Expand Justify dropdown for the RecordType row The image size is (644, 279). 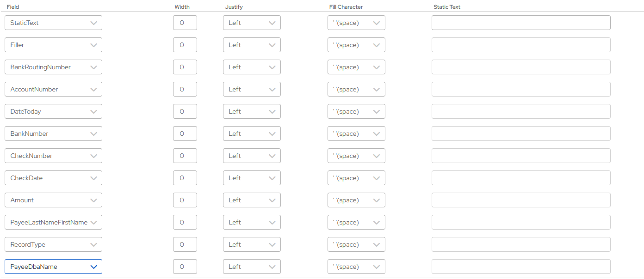tap(252, 244)
